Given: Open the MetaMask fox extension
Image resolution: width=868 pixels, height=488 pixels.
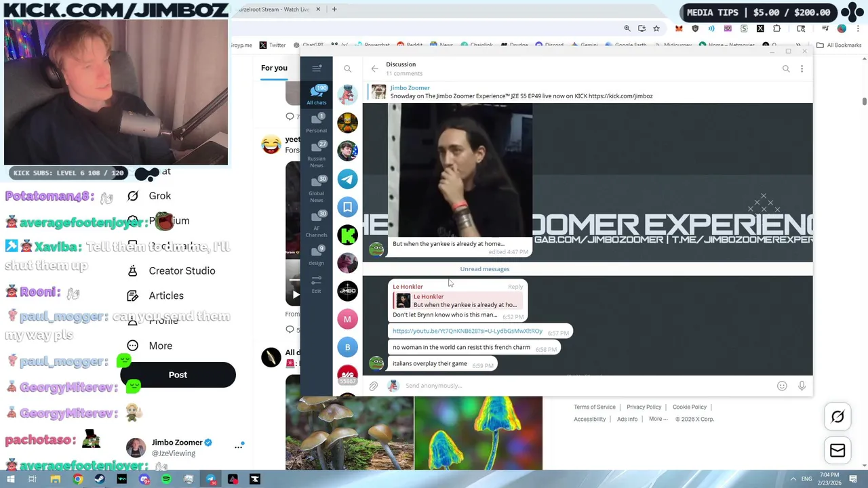Looking at the screenshot, I should (x=679, y=28).
